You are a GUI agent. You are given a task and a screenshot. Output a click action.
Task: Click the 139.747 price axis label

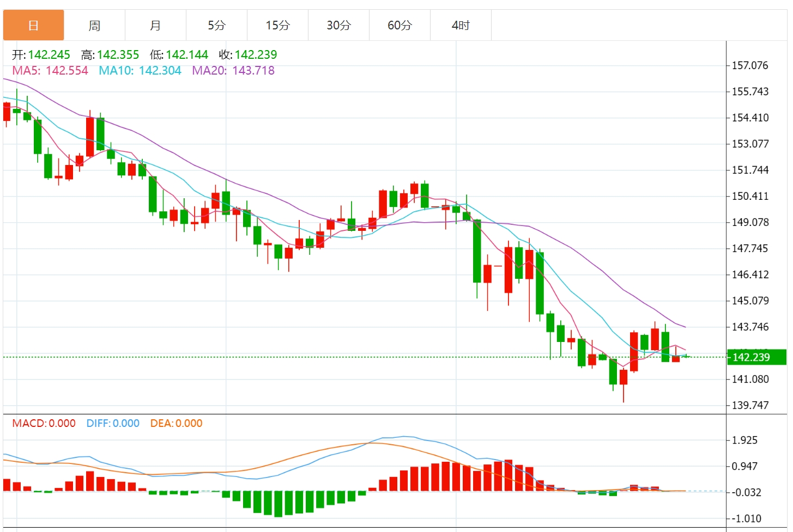(x=750, y=405)
